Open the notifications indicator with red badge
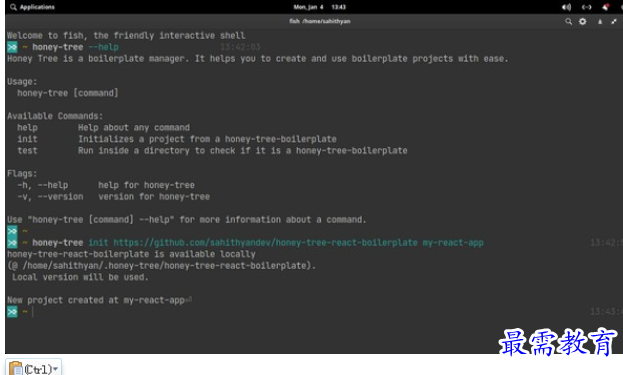623x375 pixels. (x=606, y=7)
